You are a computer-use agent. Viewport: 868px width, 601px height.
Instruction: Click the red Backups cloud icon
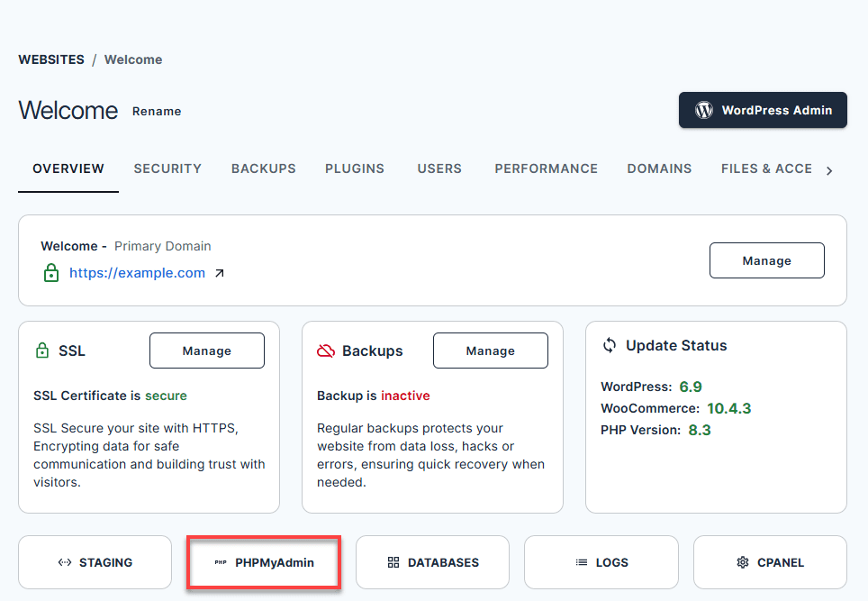tap(326, 351)
